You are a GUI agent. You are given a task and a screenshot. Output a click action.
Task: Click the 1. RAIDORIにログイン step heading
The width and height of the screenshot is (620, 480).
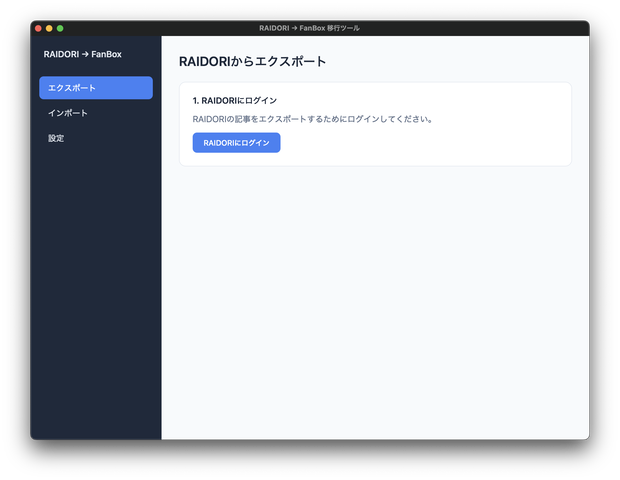point(234,101)
